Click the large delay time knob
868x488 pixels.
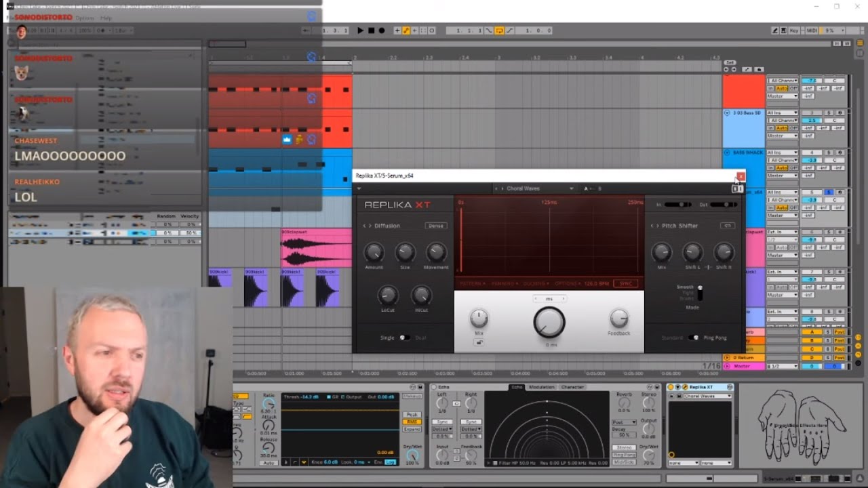[x=549, y=323]
